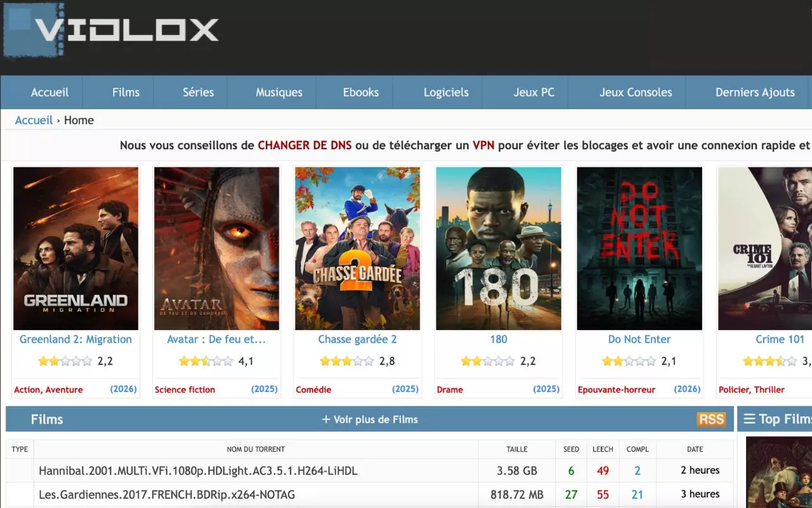The height and width of the screenshot is (508, 812).
Task: Click the Science fiction genre label
Action: point(185,390)
